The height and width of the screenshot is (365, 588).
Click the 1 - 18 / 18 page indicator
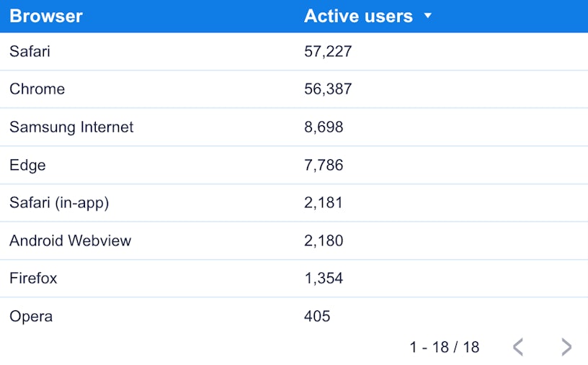[444, 347]
